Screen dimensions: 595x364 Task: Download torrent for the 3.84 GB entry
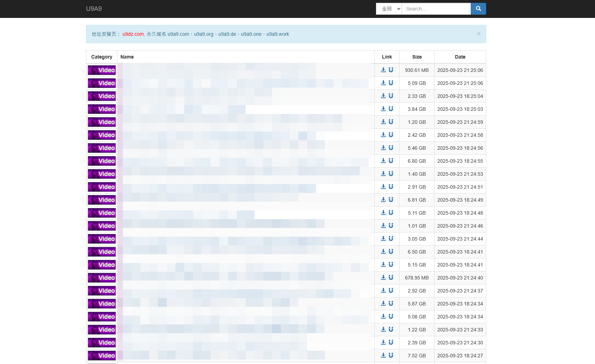(x=383, y=109)
